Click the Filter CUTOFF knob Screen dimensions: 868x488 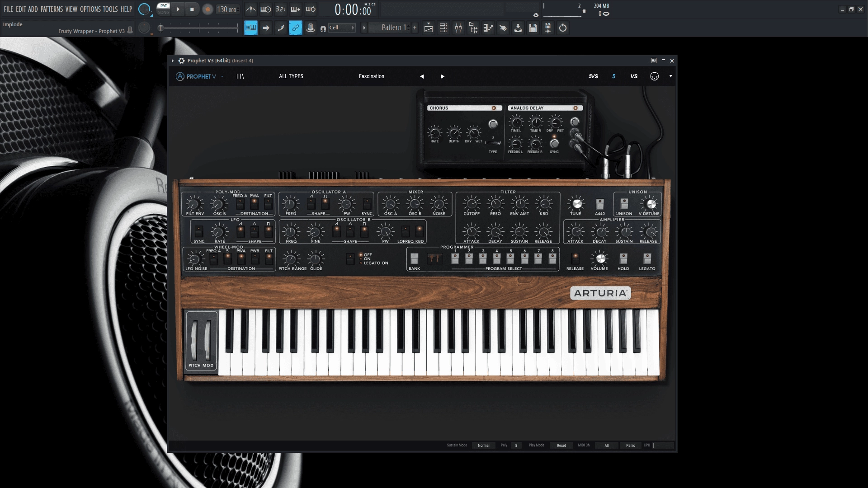pyautogui.click(x=472, y=204)
